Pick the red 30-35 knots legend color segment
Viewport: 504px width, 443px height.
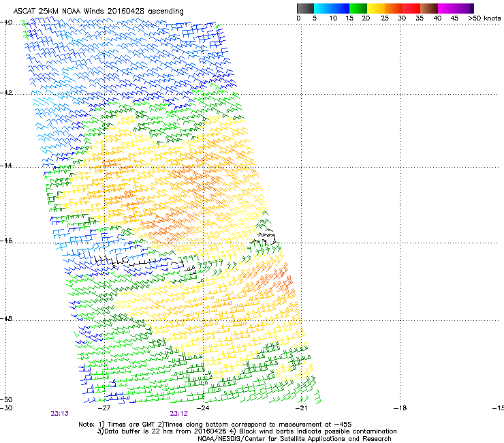tap(411, 8)
